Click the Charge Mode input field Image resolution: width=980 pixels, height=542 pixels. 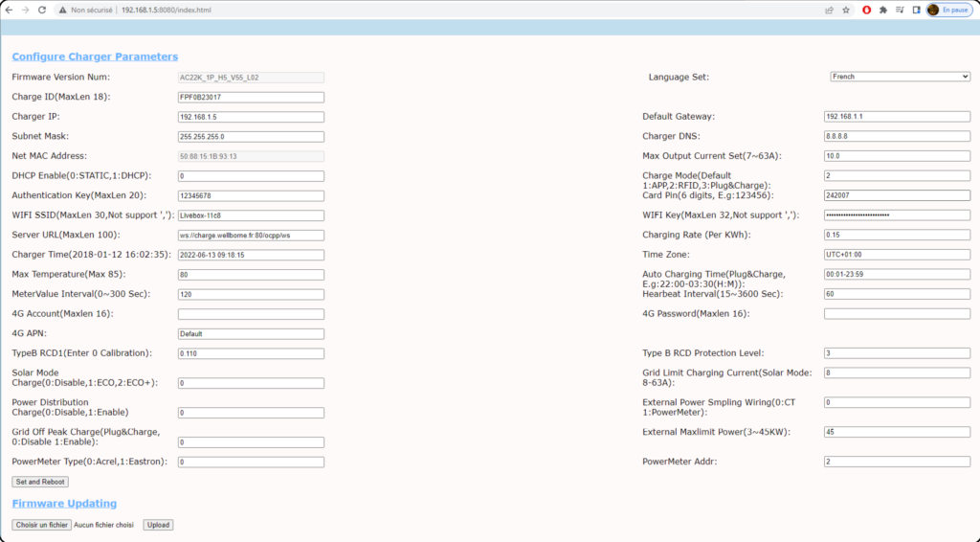coord(897,175)
